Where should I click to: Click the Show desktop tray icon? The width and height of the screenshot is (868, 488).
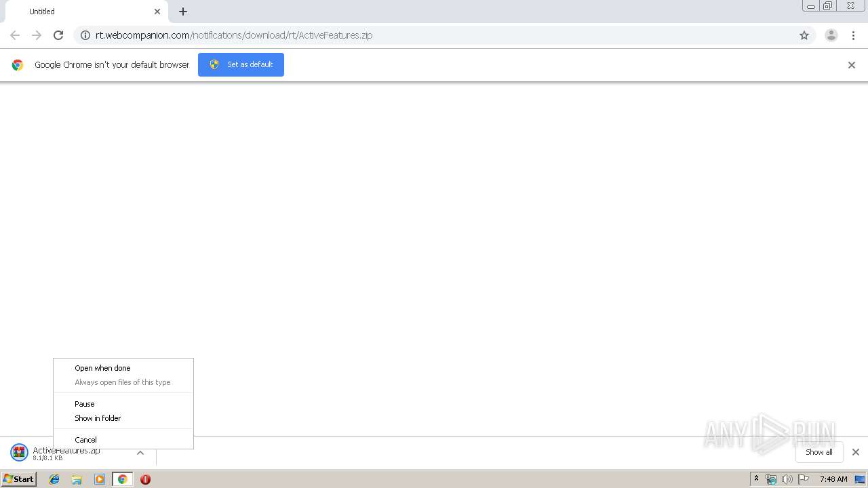pos(860,479)
